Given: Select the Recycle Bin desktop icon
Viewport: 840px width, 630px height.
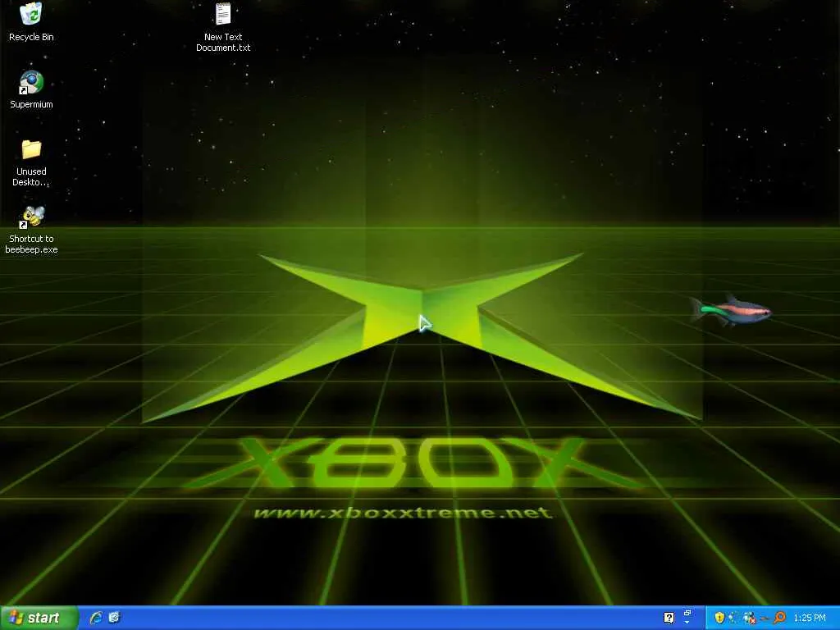Looking at the screenshot, I should pyautogui.click(x=31, y=13).
